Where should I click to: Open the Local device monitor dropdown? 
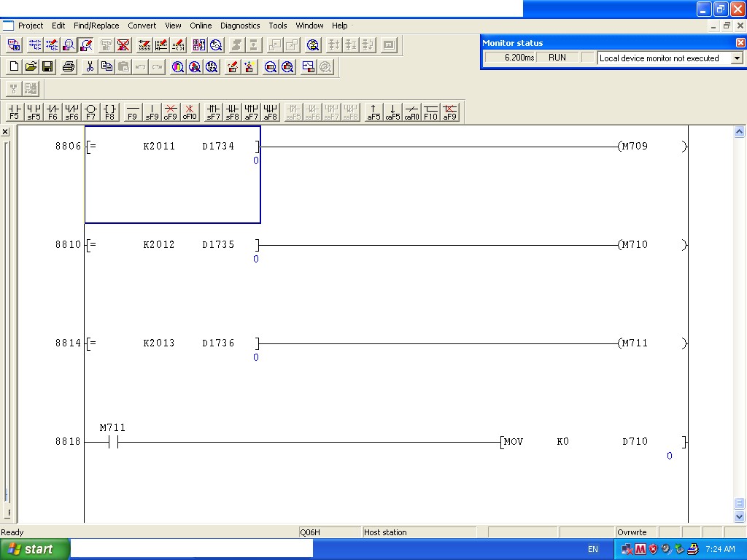pyautogui.click(x=736, y=58)
